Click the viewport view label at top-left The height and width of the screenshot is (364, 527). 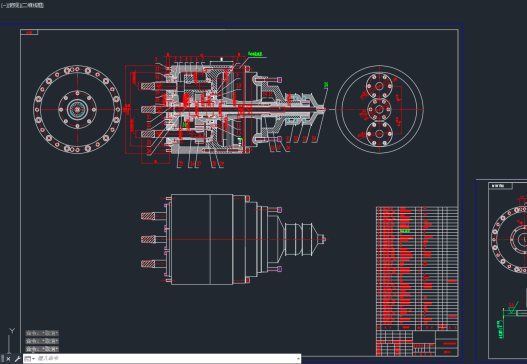click(x=22, y=5)
